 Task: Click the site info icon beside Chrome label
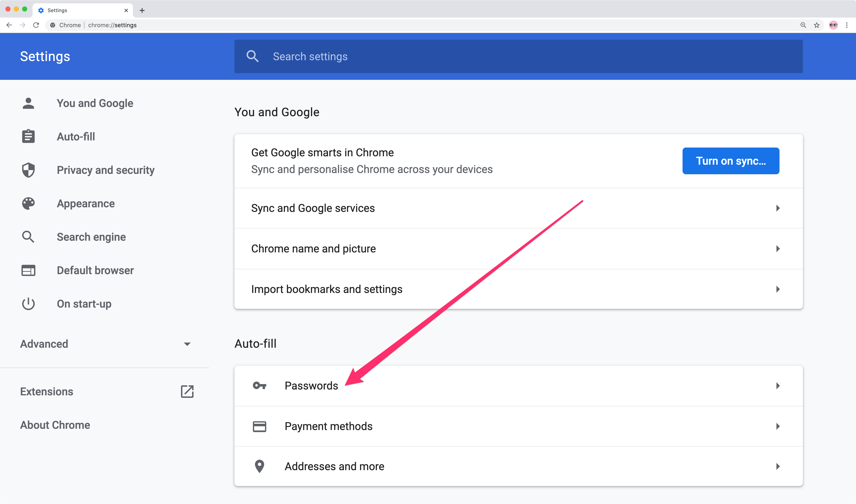pos(53,25)
